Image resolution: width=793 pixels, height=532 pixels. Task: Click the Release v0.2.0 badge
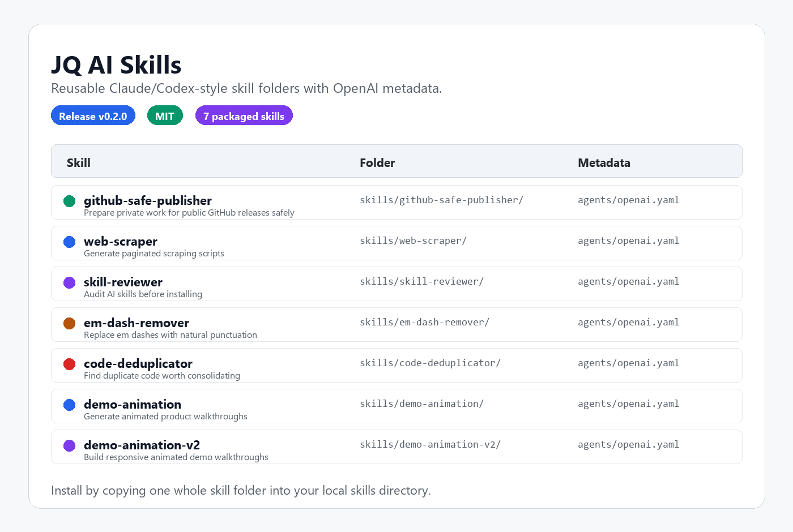(x=93, y=115)
